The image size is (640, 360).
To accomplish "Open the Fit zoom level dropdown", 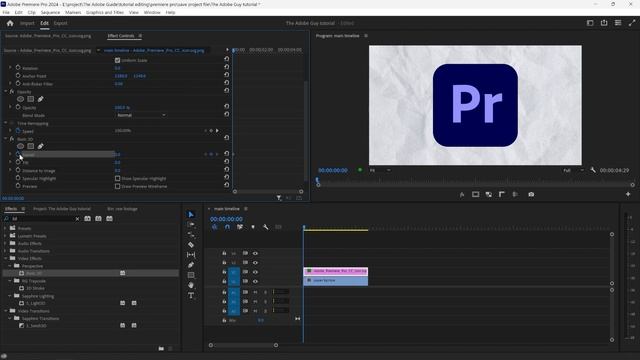I will (x=380, y=170).
